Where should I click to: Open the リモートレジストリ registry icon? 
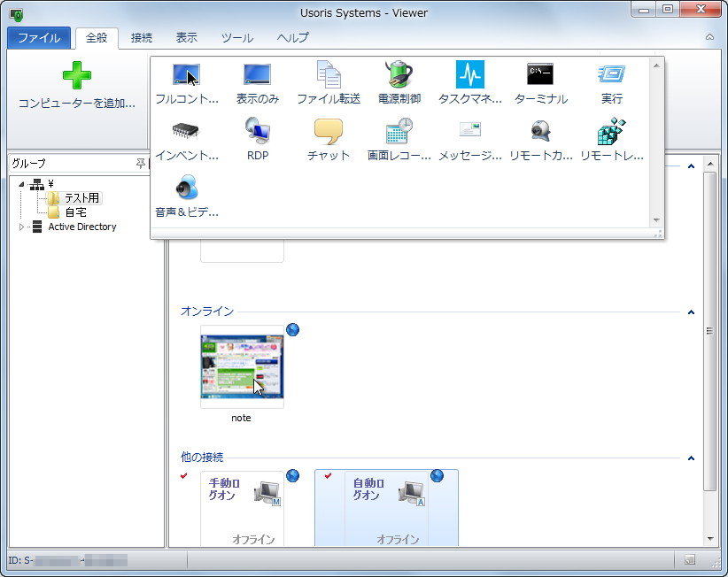(x=611, y=131)
